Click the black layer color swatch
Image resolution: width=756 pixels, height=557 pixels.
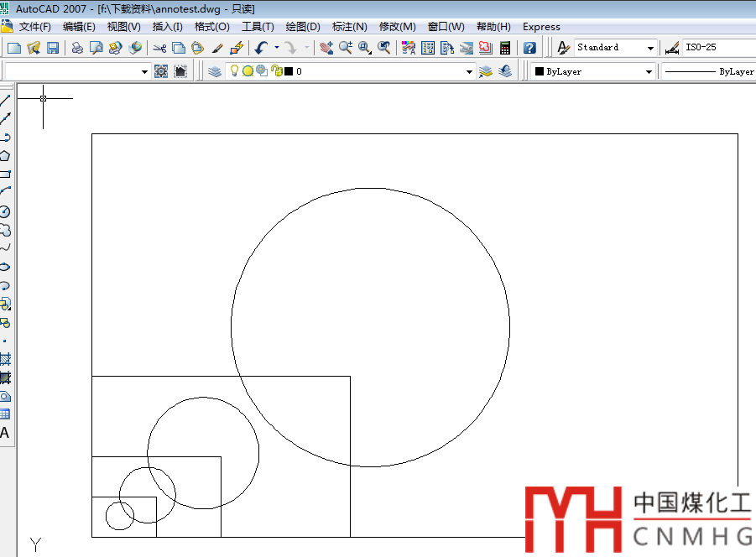289,72
